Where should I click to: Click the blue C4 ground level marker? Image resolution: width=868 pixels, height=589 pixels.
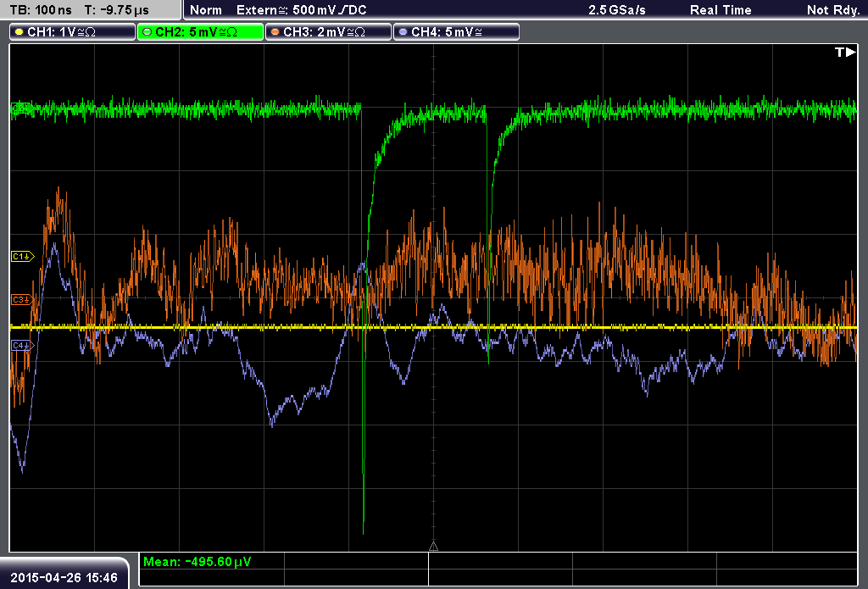[22, 346]
